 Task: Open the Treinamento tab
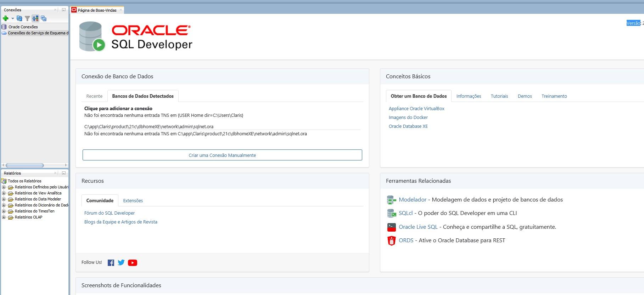554,96
